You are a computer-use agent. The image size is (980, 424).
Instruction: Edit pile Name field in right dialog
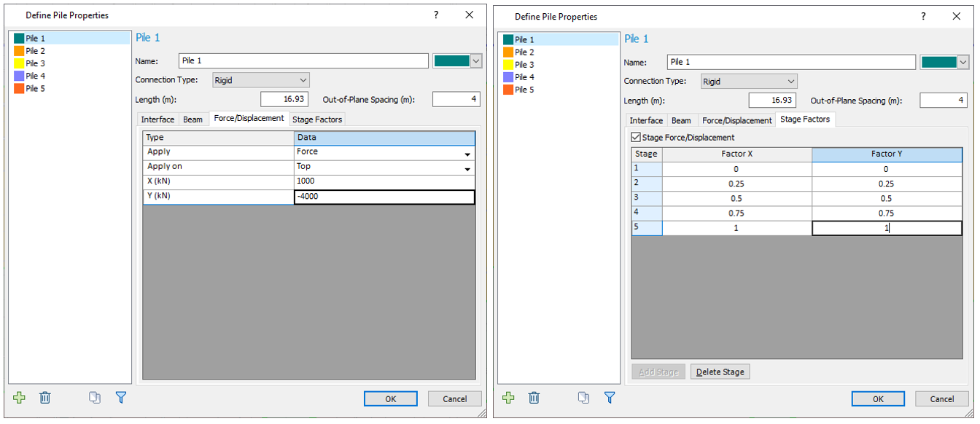[792, 63]
